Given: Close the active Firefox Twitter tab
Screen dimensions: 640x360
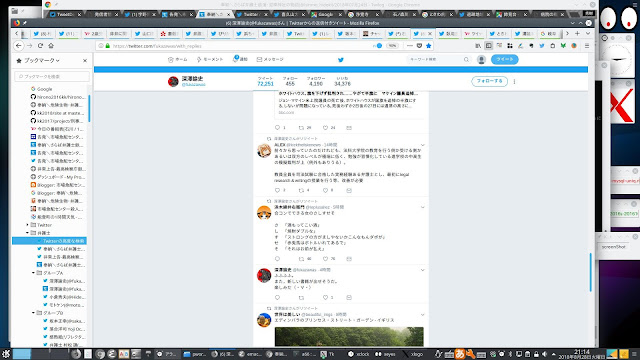Looking at the screenshot, I should 430,33.
